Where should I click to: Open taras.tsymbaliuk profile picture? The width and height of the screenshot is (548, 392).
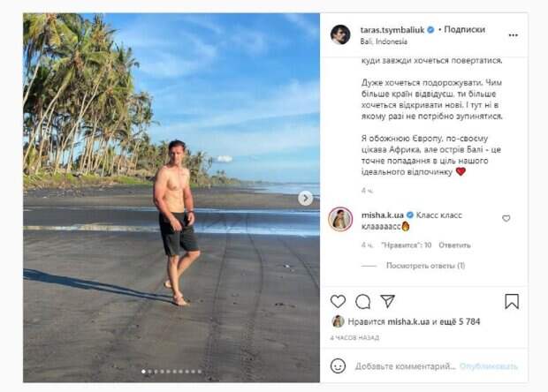pos(340,34)
